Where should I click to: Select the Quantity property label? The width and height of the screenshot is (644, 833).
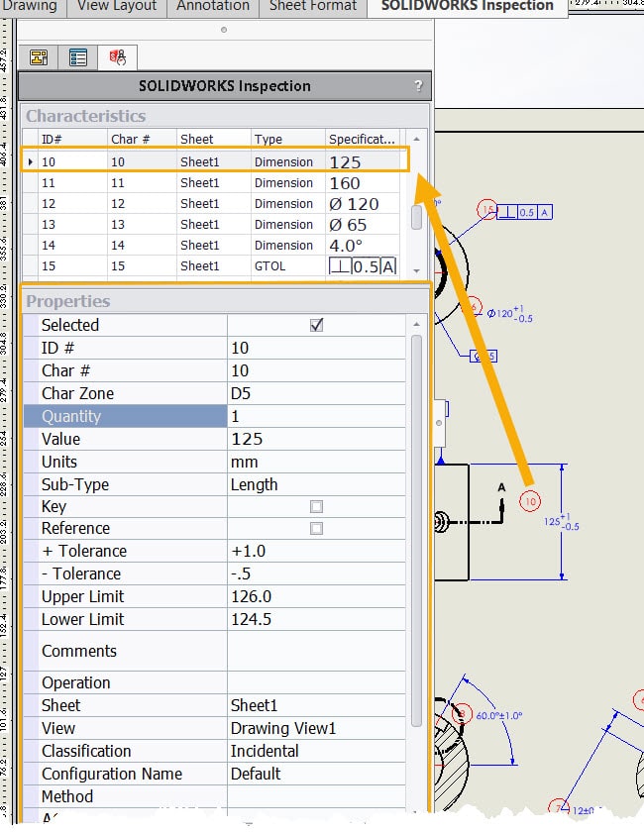tap(126, 416)
